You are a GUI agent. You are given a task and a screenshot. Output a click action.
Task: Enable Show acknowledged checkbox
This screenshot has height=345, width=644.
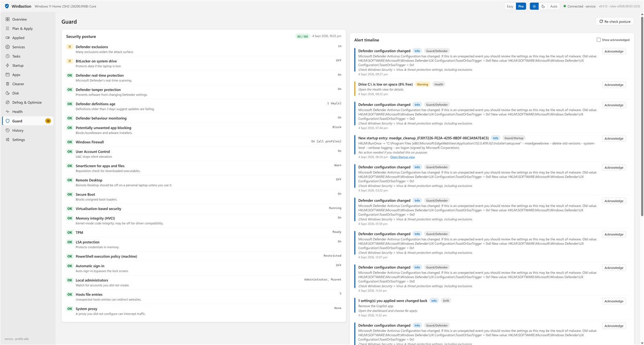[x=599, y=40]
